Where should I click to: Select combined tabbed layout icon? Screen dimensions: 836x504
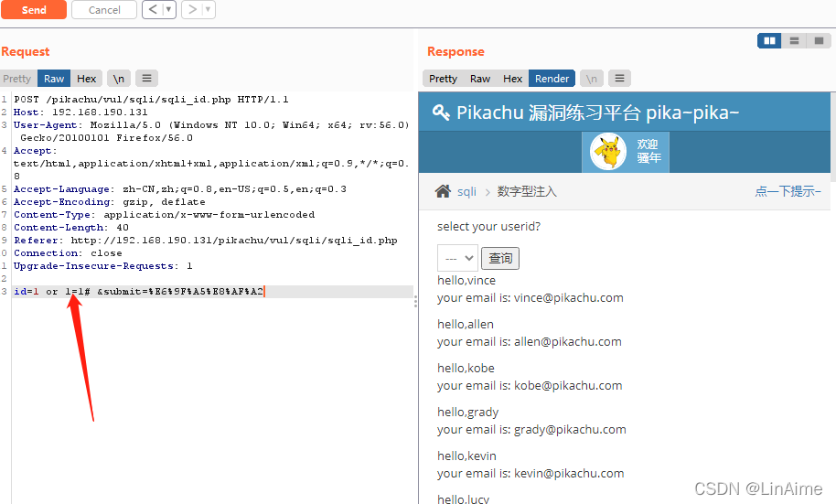tap(819, 40)
